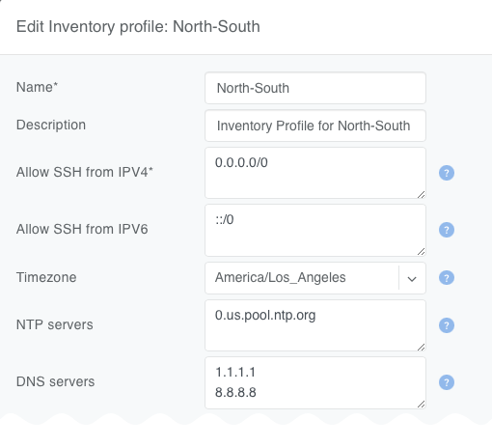Click the '0.0.0.0/0' IPV4 value

tap(241, 162)
